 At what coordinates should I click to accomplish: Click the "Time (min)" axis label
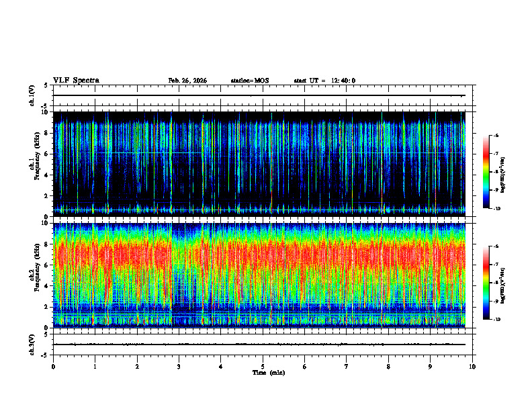coord(269,373)
